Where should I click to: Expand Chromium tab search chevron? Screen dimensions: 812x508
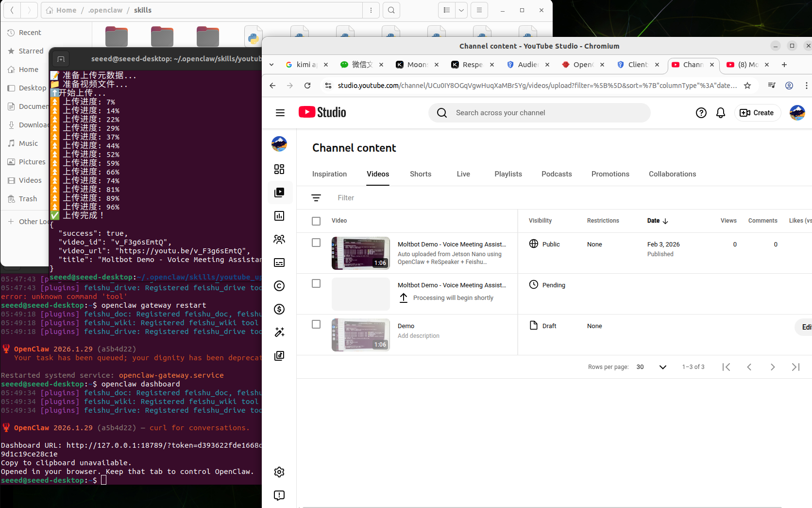click(x=271, y=65)
